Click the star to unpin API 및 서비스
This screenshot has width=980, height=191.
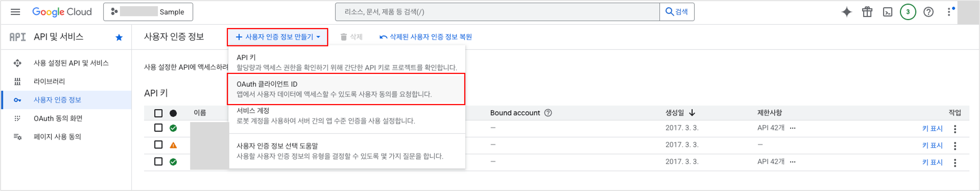tap(119, 37)
